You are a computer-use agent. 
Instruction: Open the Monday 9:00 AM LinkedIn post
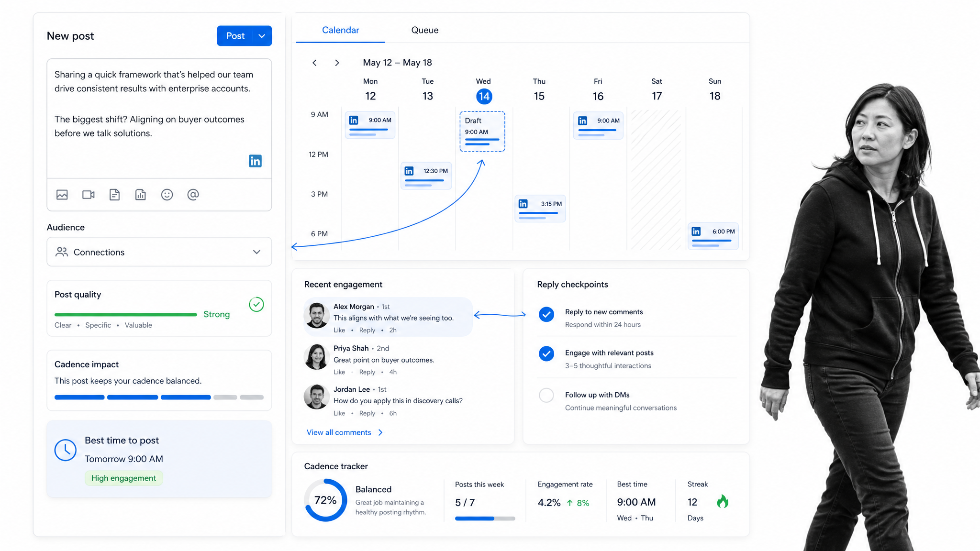tap(370, 125)
